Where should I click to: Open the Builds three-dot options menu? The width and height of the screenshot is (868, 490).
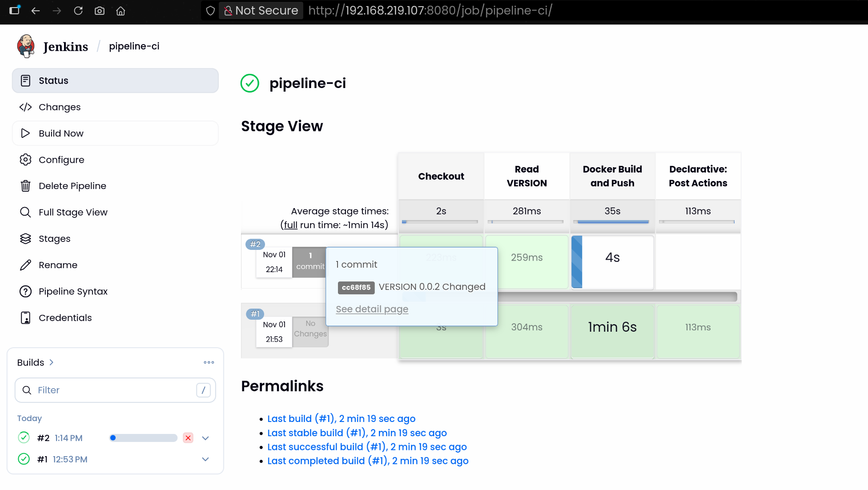click(x=209, y=362)
